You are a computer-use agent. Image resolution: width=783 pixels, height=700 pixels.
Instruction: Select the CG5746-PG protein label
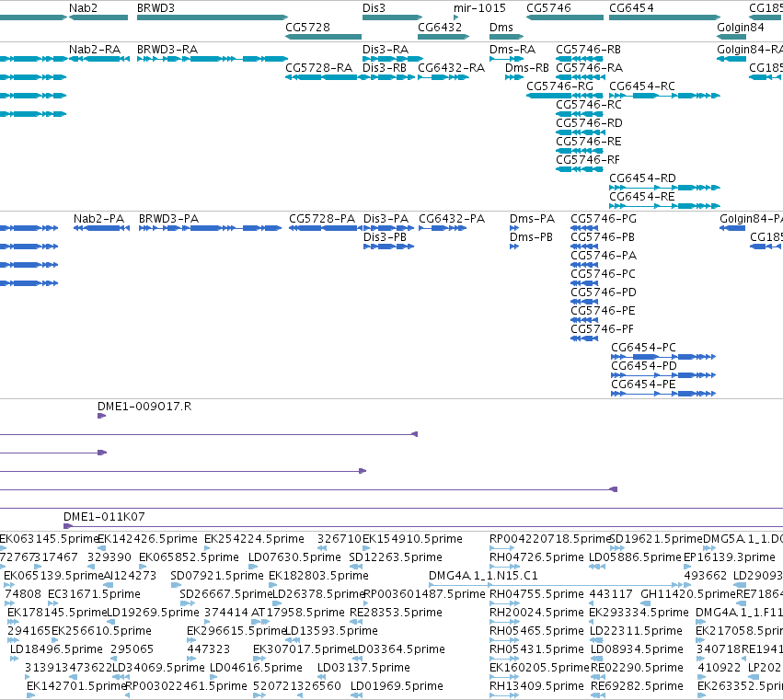(604, 219)
